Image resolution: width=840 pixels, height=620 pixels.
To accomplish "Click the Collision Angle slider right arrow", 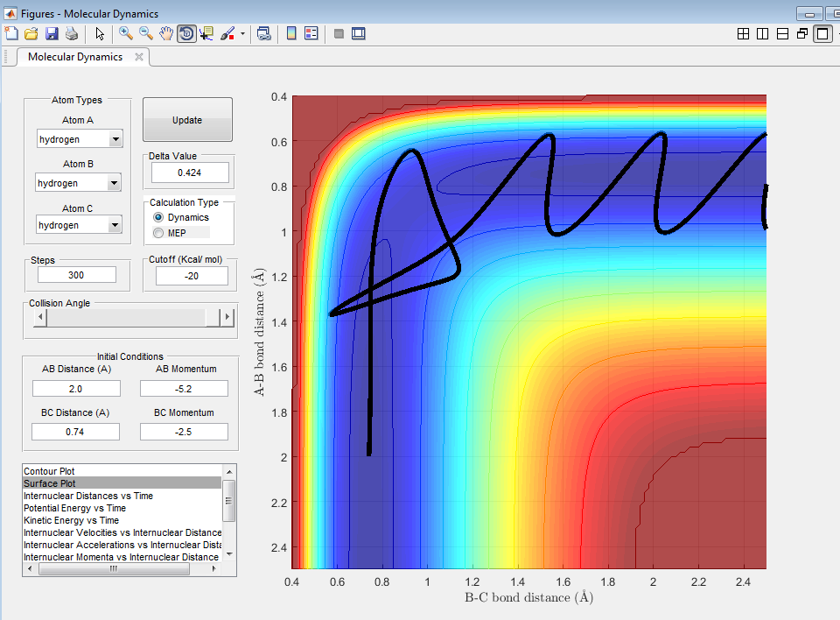I will 227,317.
